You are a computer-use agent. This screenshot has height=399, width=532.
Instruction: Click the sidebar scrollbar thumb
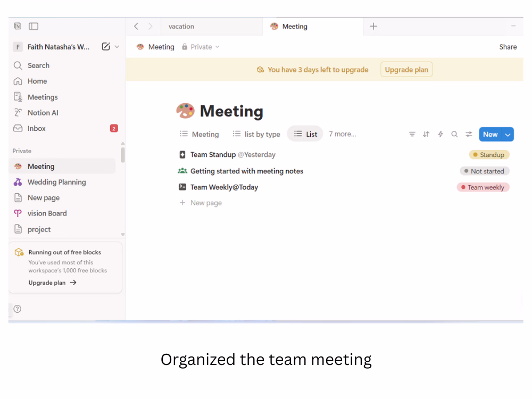click(122, 155)
